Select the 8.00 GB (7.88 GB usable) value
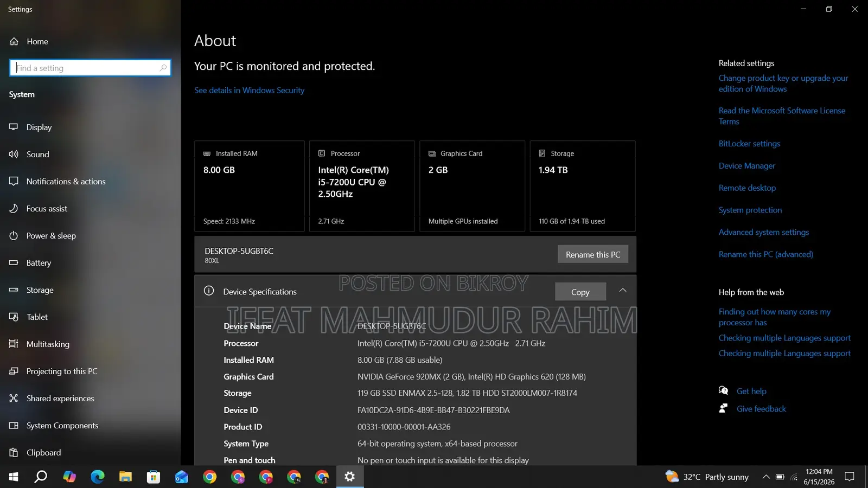The image size is (868, 488). (x=400, y=360)
